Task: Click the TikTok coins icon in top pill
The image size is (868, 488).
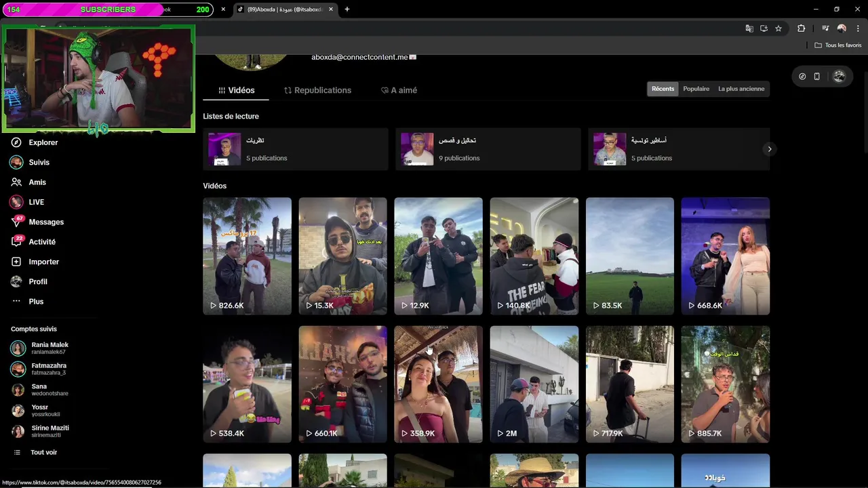Action: [x=802, y=77]
